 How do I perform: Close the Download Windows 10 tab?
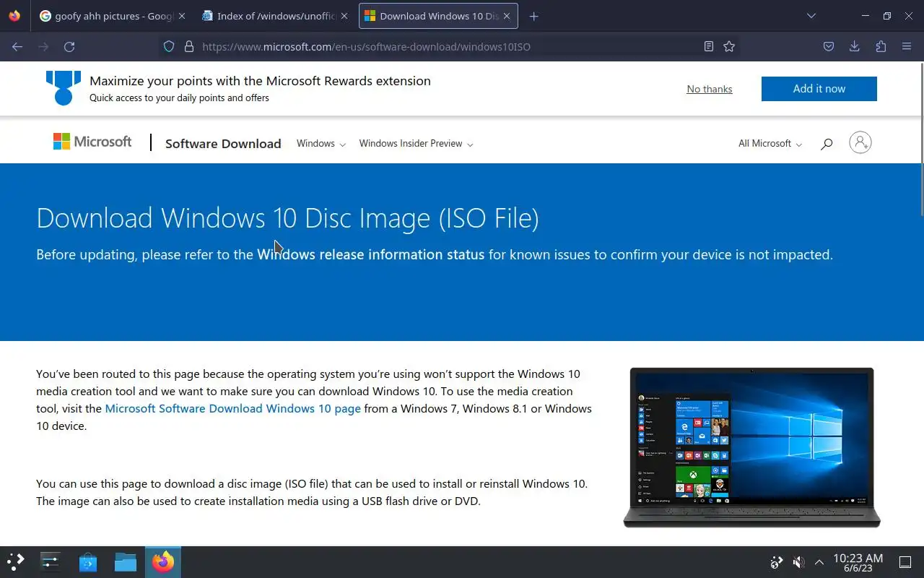point(507,16)
